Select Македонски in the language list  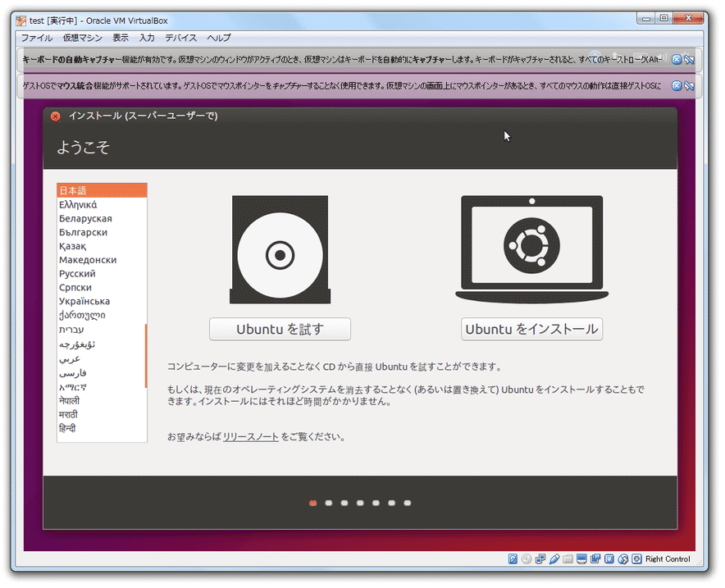coord(102,260)
